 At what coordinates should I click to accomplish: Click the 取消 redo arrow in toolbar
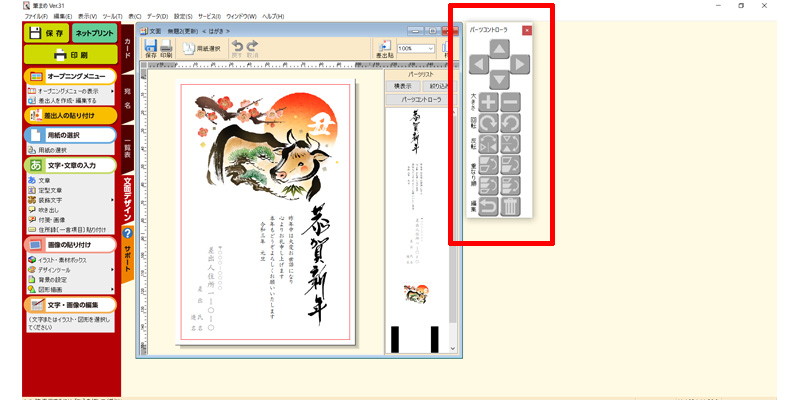253,48
